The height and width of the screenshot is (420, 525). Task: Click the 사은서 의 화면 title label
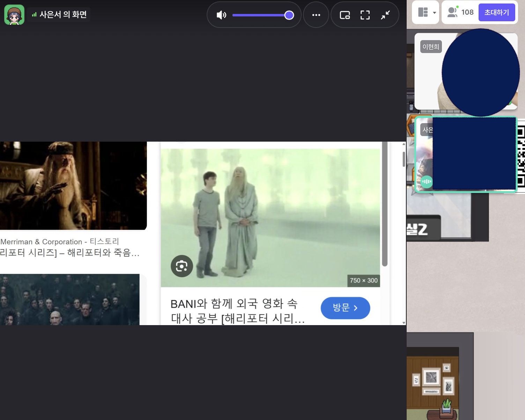[63, 14]
